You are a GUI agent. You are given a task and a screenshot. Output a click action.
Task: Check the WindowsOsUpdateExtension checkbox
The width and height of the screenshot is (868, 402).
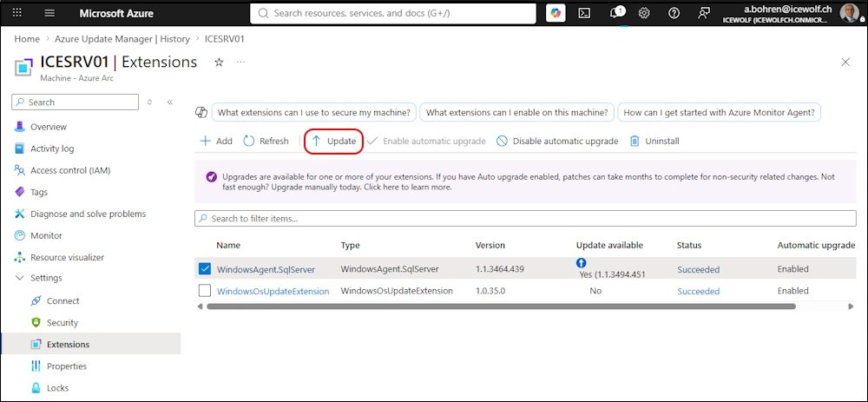(x=205, y=290)
